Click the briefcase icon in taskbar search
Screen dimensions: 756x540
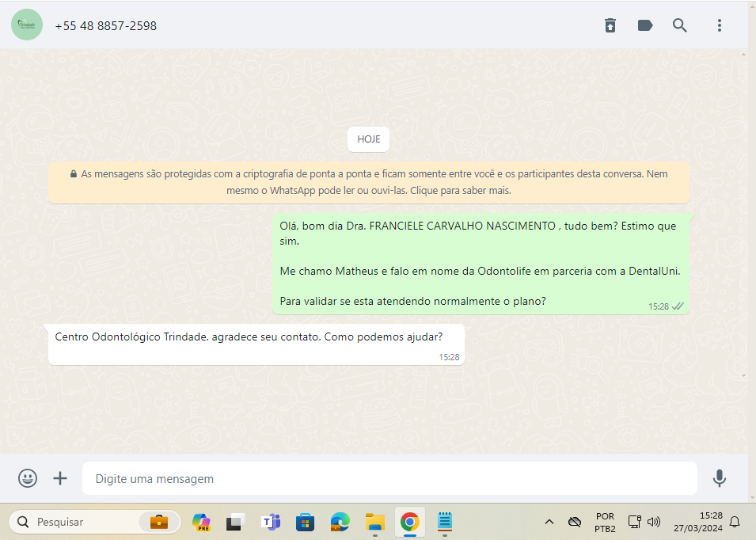(158, 522)
